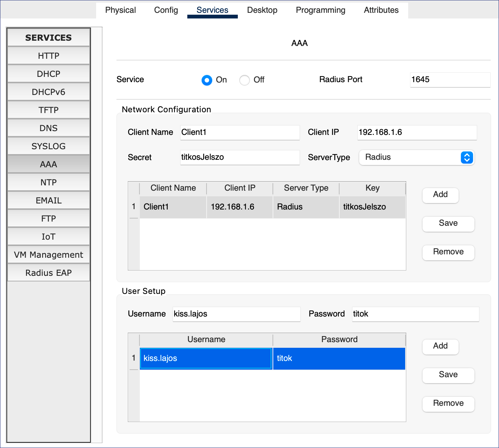
Task: Open the DHCP service page
Action: [49, 74]
